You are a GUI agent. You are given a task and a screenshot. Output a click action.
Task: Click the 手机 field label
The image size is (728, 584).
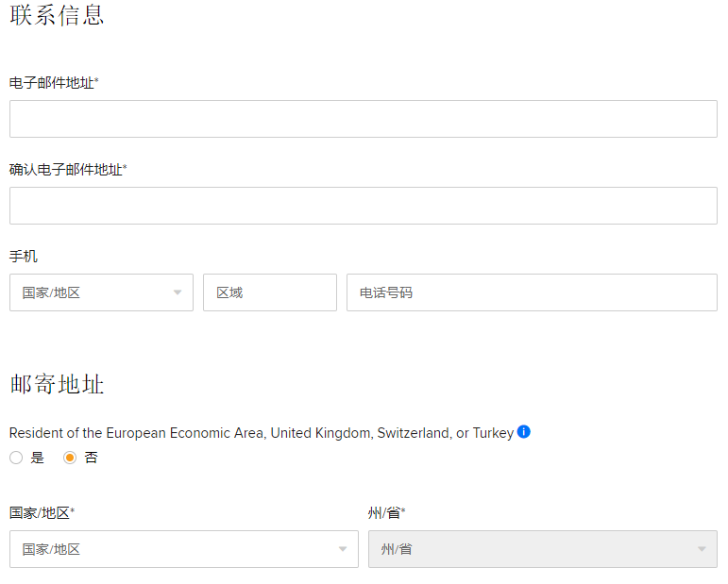24,257
